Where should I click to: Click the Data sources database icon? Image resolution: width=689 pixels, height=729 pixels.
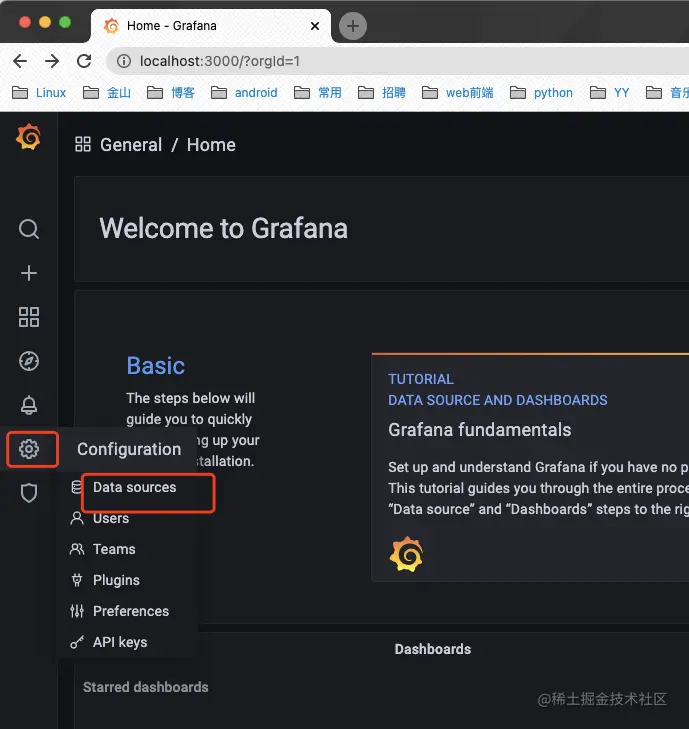[76, 487]
